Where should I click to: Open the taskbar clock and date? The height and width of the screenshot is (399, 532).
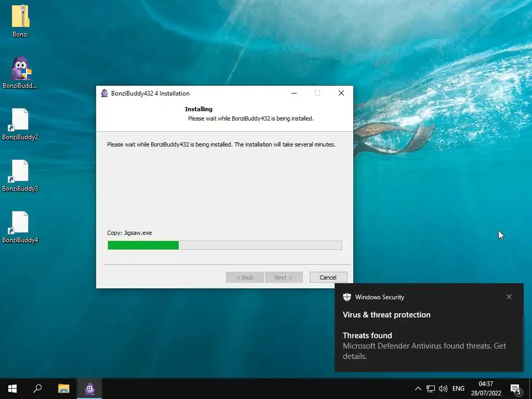[486, 389]
